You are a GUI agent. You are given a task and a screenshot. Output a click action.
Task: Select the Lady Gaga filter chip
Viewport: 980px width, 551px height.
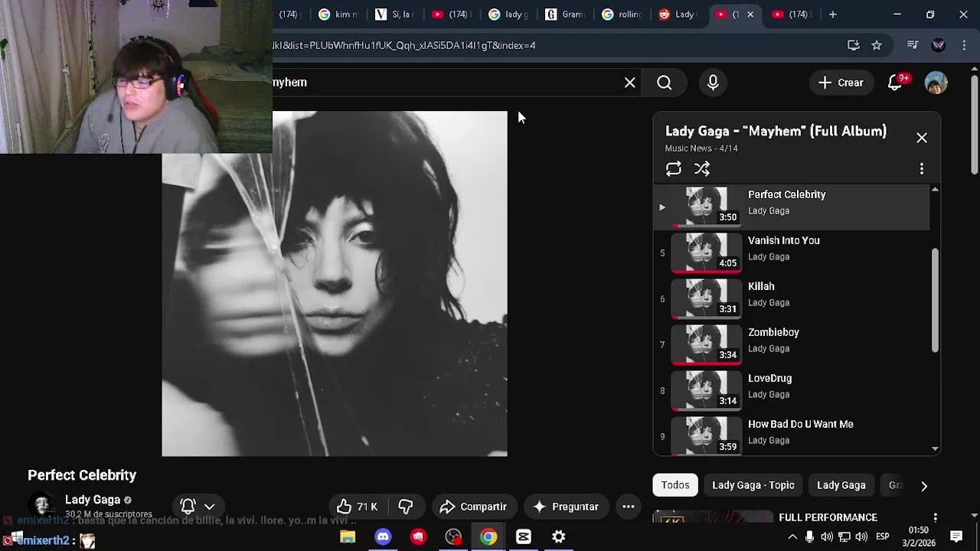click(x=841, y=485)
